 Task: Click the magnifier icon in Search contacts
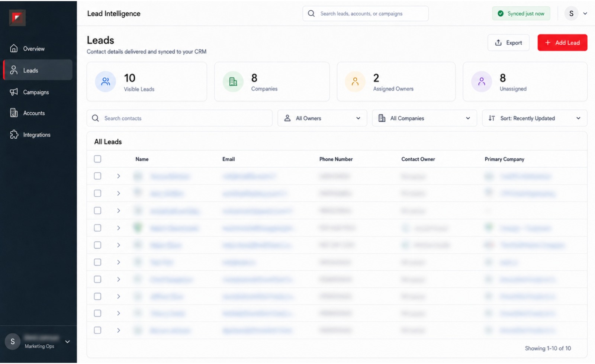coord(96,118)
